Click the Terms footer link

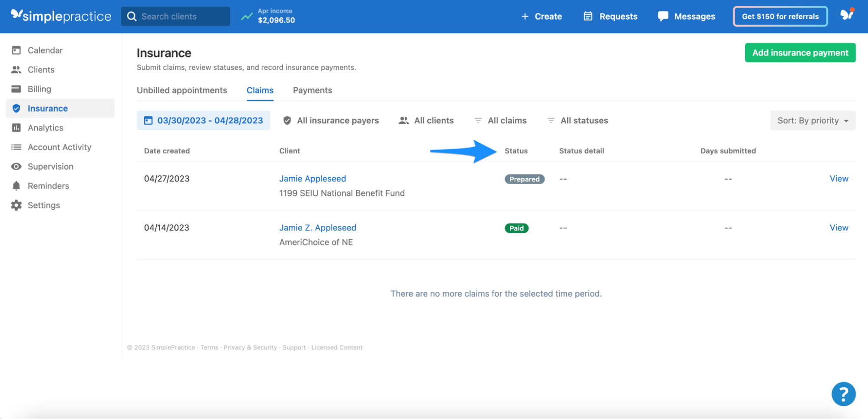(209, 348)
